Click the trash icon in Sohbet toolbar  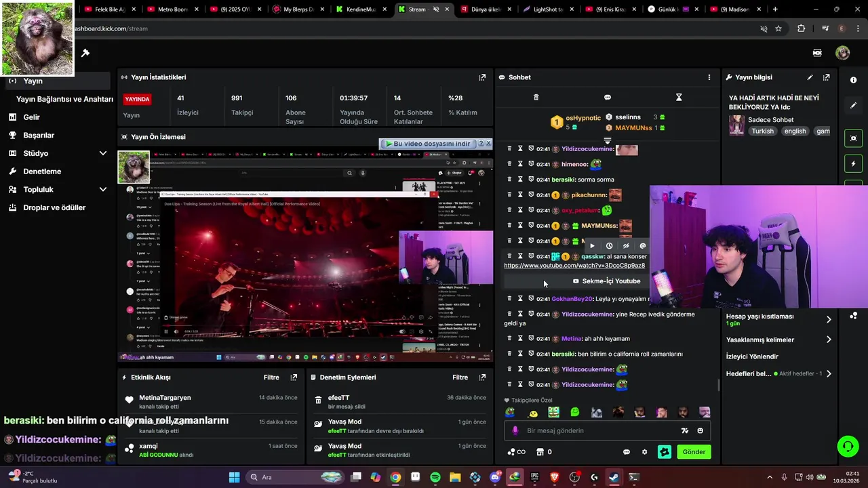(536, 97)
